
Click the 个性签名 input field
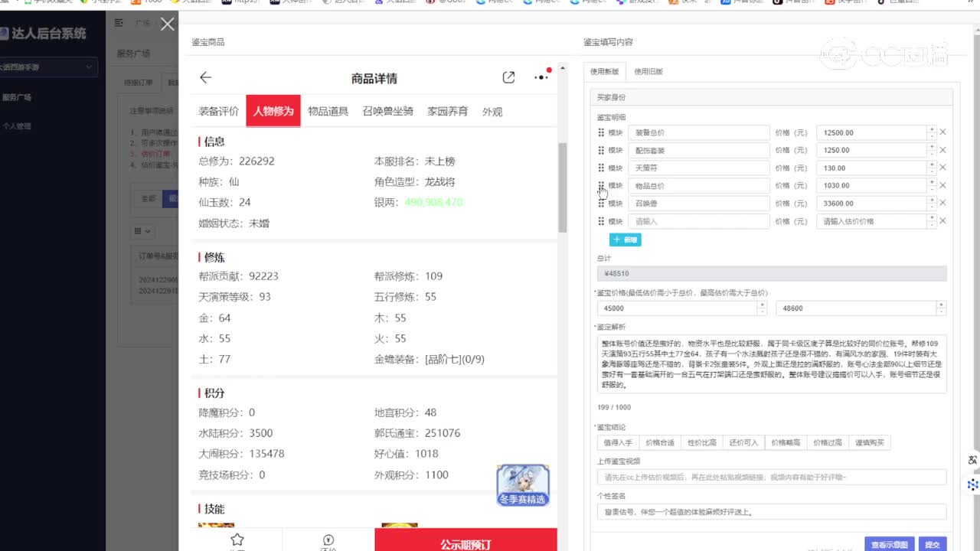click(x=772, y=512)
